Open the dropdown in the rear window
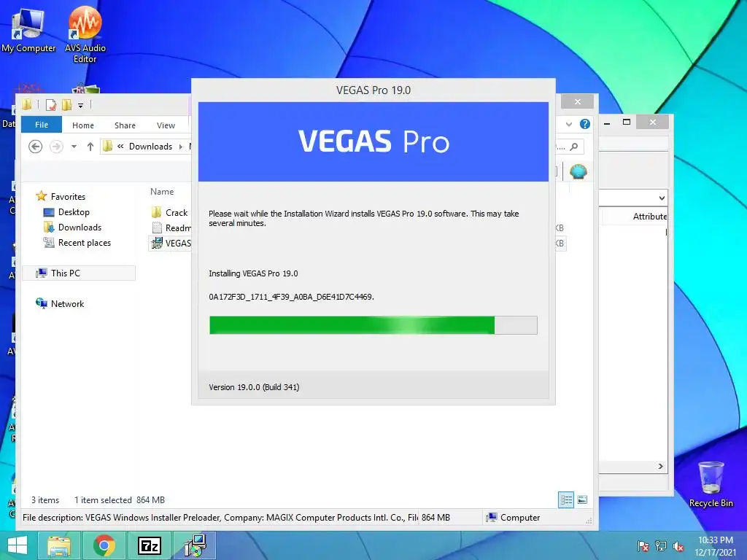The width and height of the screenshot is (747, 560). pyautogui.click(x=662, y=198)
